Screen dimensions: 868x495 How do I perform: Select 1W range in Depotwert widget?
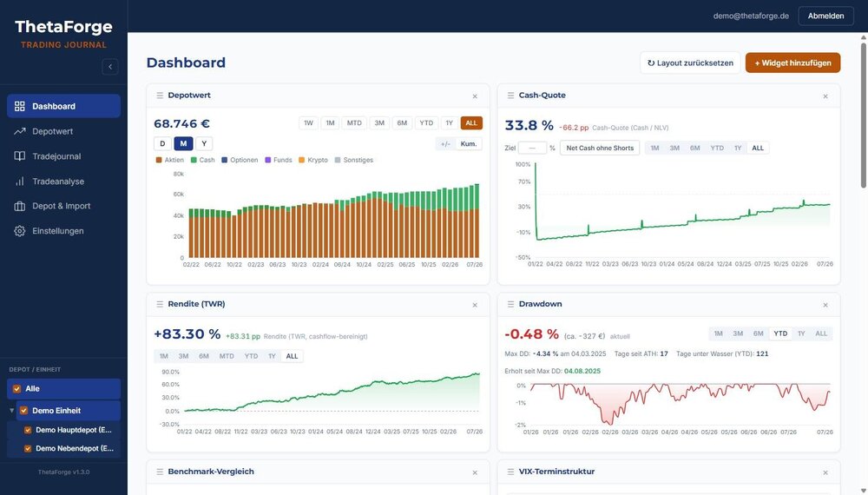pos(308,123)
